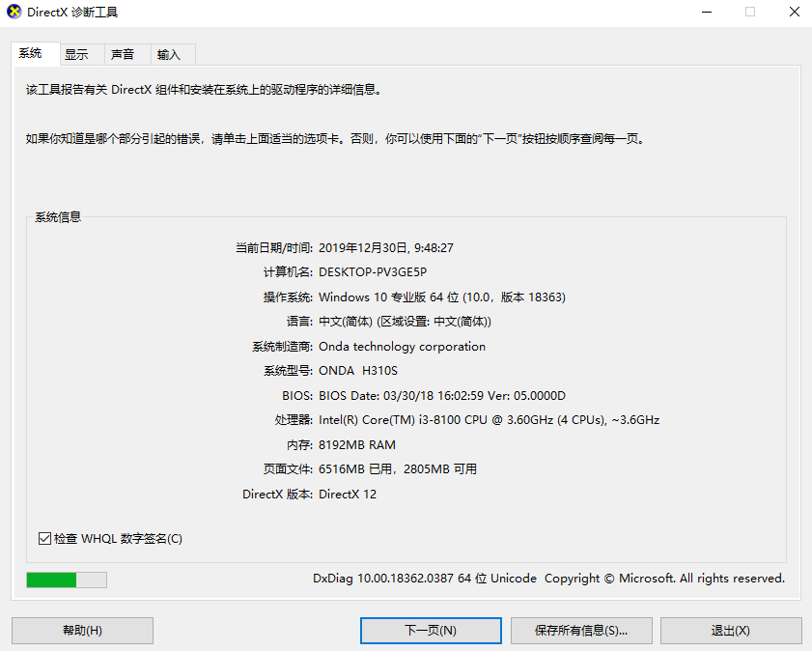This screenshot has height=651, width=812.
Task: Switch to the 声音 tab
Action: 126,54
